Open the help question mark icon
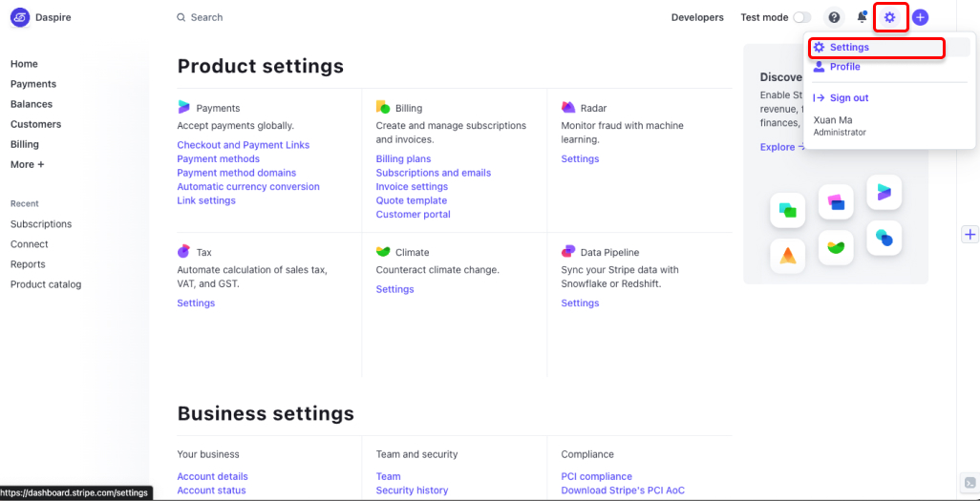This screenshot has height=501, width=980. point(834,17)
